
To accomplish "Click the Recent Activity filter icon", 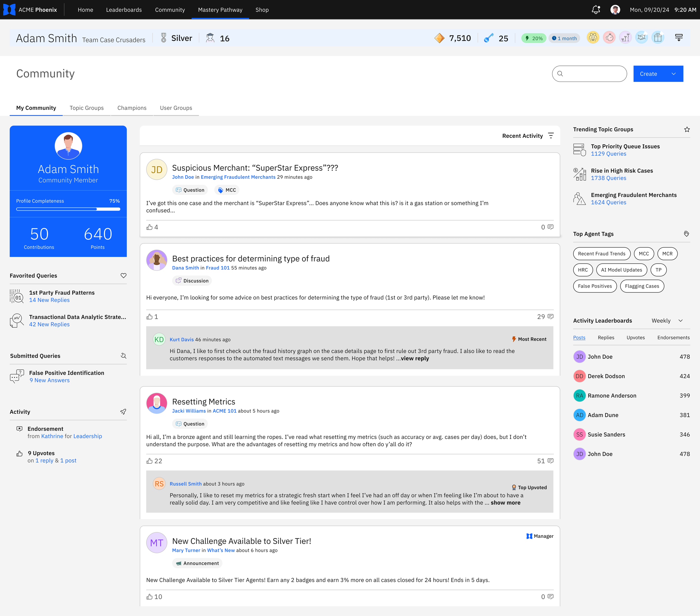I will 551,136.
